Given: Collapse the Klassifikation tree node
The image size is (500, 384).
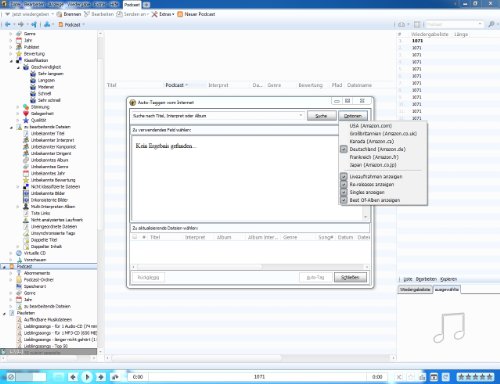Looking at the screenshot, I should point(11,61).
